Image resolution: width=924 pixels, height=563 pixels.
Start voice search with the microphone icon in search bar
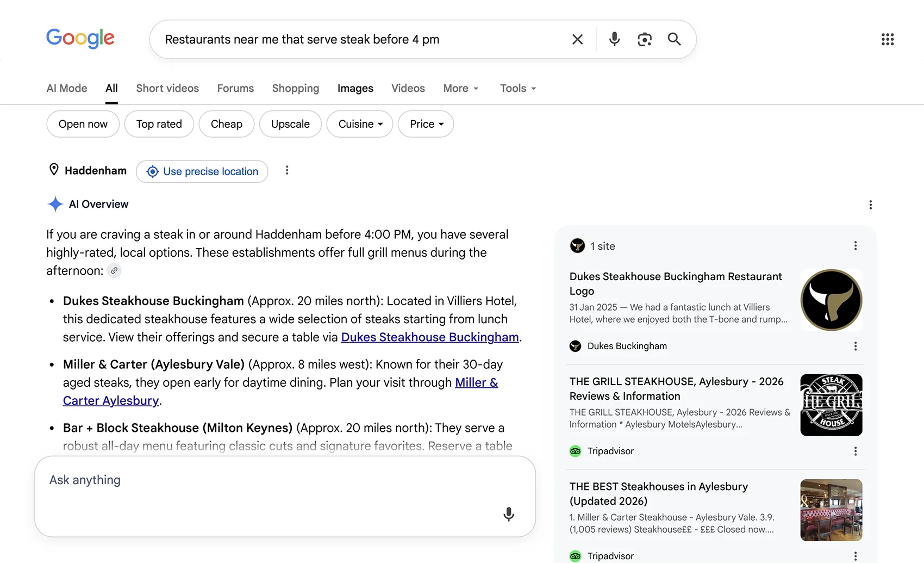(x=614, y=39)
